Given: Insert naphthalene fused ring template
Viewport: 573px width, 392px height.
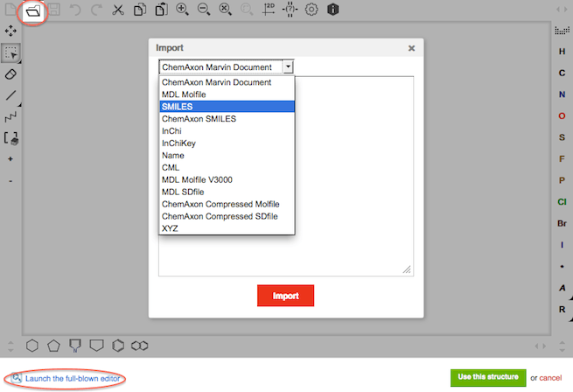Looking at the screenshot, I should pos(140,346).
